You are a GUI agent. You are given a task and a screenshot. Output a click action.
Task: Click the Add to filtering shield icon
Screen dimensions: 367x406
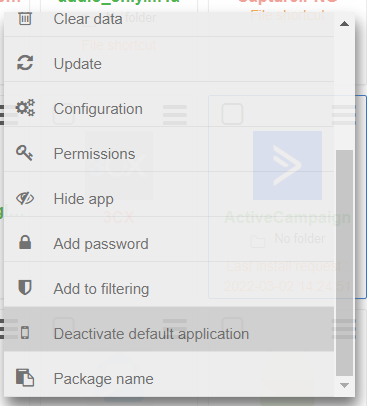[x=25, y=287]
